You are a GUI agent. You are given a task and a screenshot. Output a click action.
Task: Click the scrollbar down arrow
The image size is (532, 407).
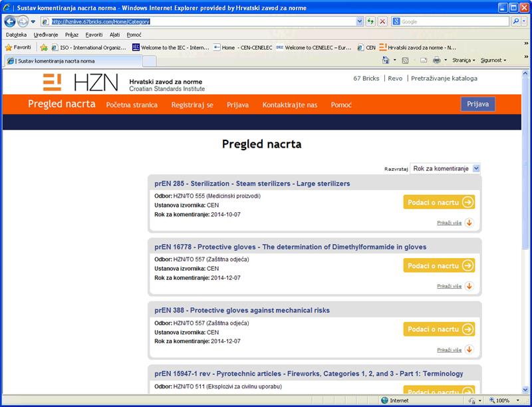[525, 390]
